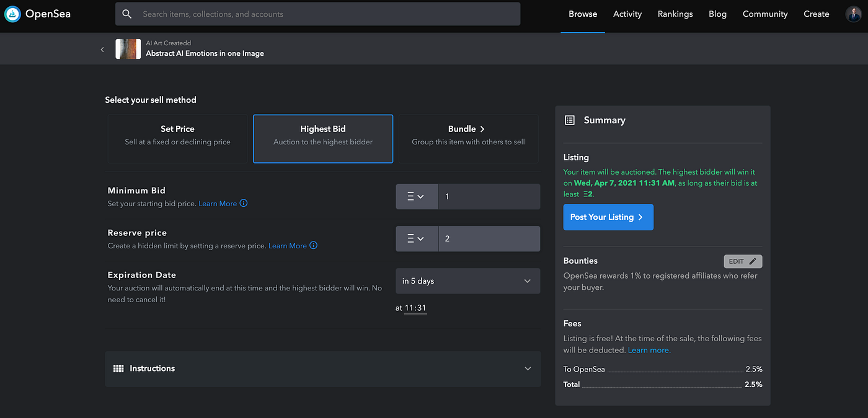Click the Summary list icon

[x=570, y=120]
